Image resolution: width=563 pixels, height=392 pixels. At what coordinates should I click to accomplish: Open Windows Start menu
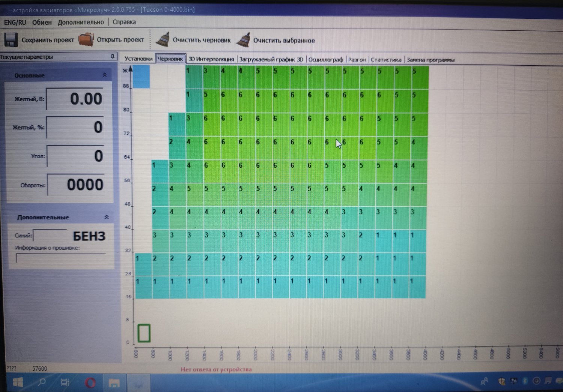coord(18,383)
